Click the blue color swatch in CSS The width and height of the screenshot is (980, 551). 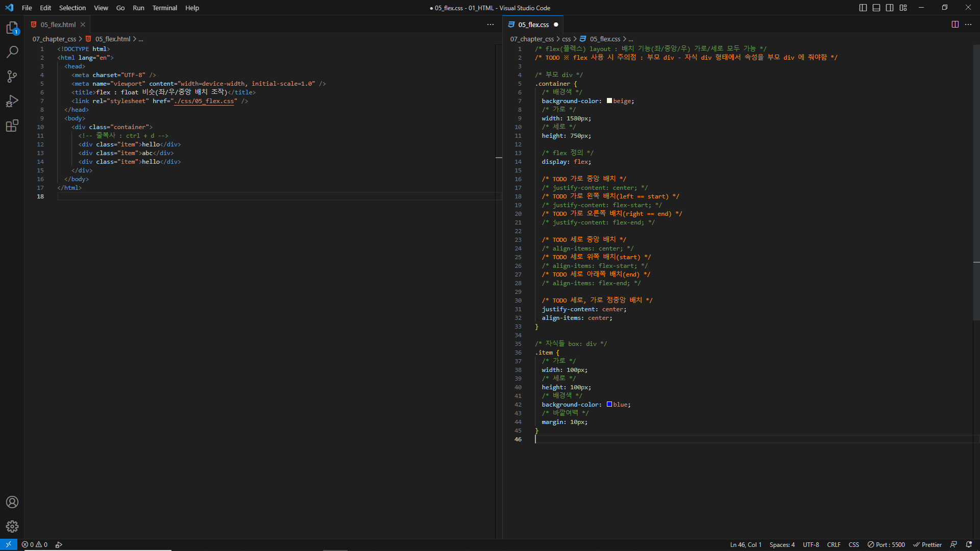pyautogui.click(x=609, y=404)
